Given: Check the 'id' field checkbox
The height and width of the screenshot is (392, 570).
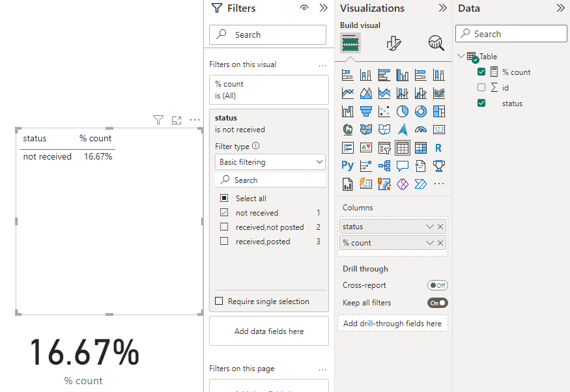Looking at the screenshot, I should click(x=481, y=87).
